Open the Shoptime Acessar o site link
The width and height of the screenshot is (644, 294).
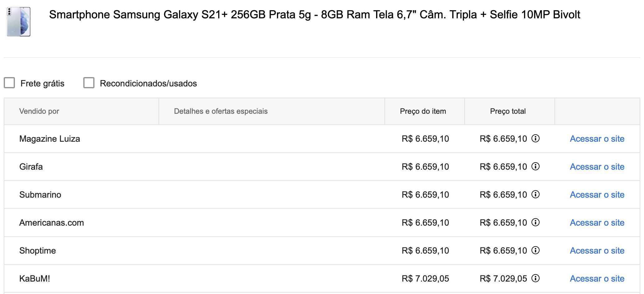(x=597, y=250)
